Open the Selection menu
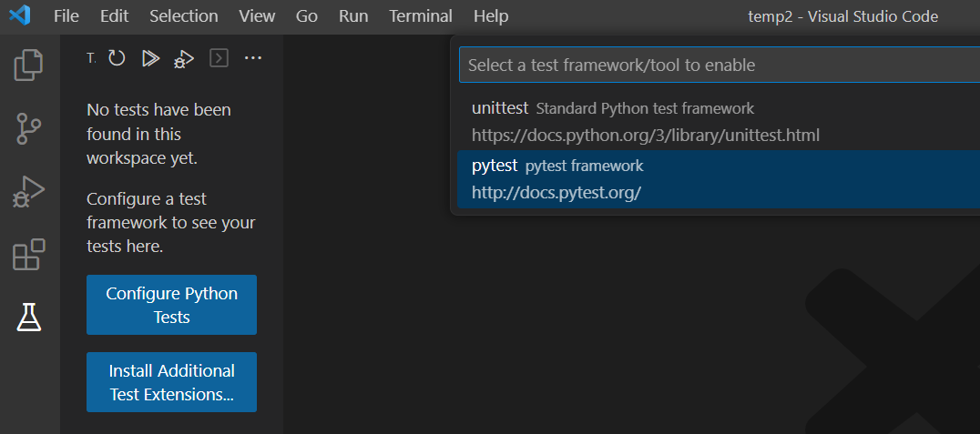 coord(184,16)
